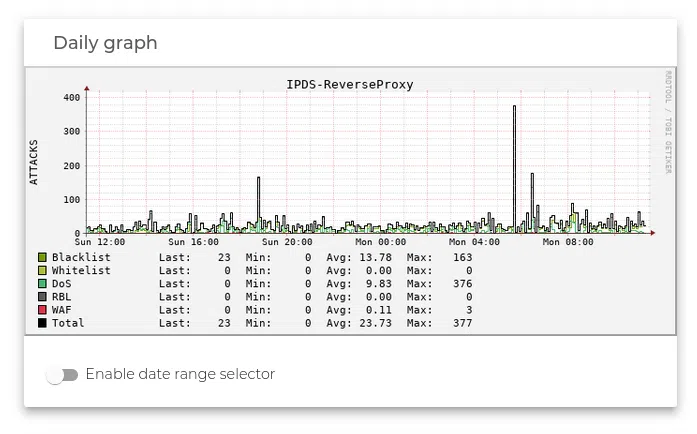This screenshot has width=697, height=434.
Task: Click the ATTACKS y-axis label
Action: 34,162
